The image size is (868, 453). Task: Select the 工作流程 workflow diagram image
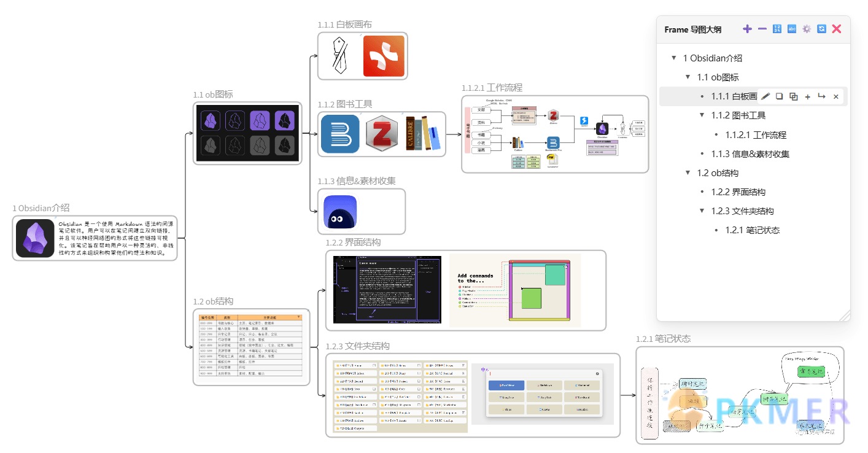point(555,134)
